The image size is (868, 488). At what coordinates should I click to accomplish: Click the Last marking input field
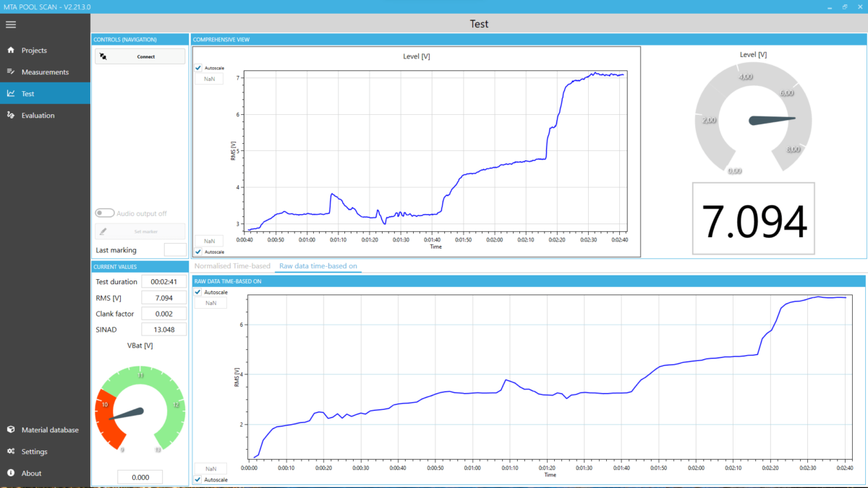coord(174,250)
